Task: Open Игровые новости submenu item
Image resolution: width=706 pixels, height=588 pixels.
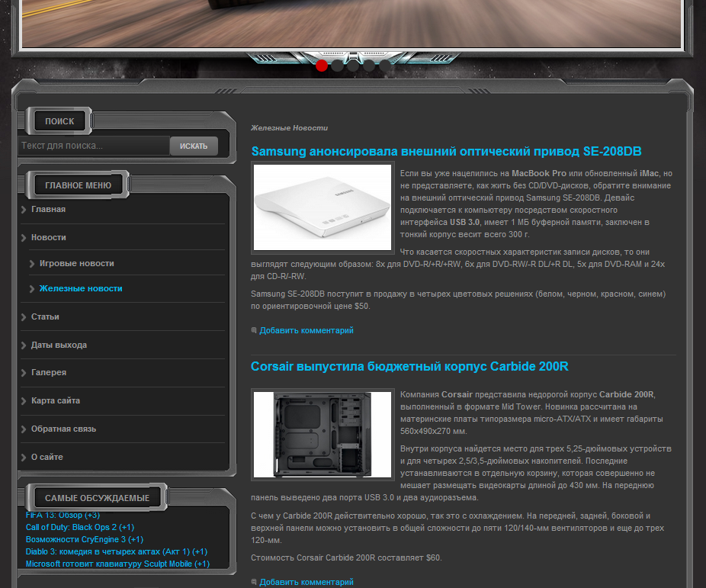Action: point(76,263)
